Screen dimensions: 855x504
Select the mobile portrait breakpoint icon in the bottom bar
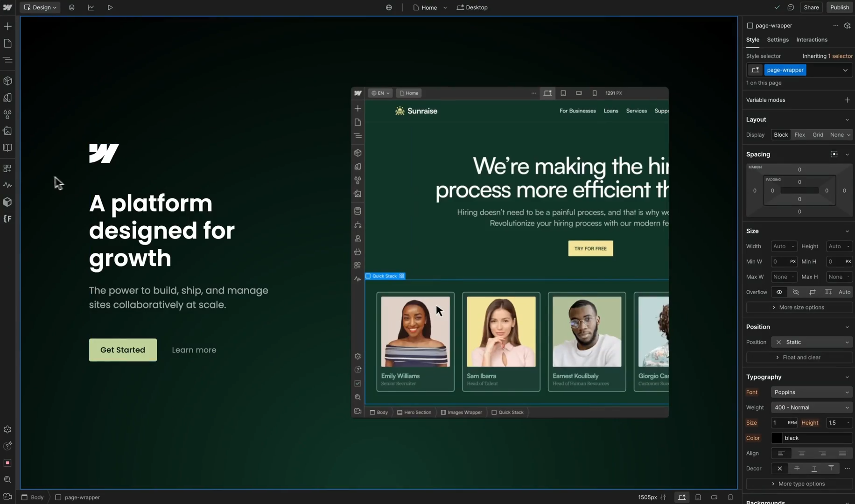click(x=730, y=497)
